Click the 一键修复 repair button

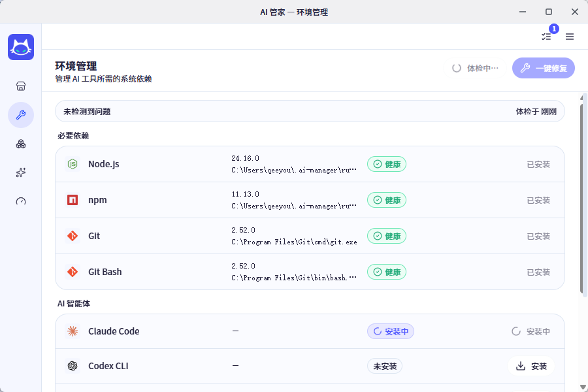[544, 68]
